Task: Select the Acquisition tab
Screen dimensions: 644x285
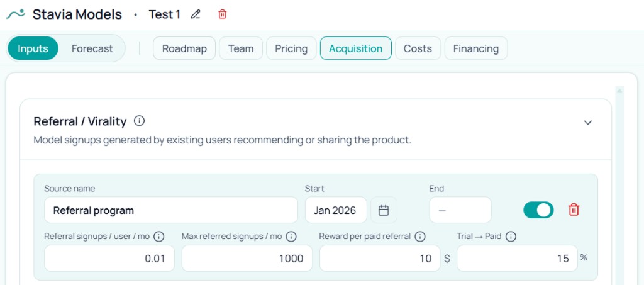Action: pyautogui.click(x=356, y=48)
